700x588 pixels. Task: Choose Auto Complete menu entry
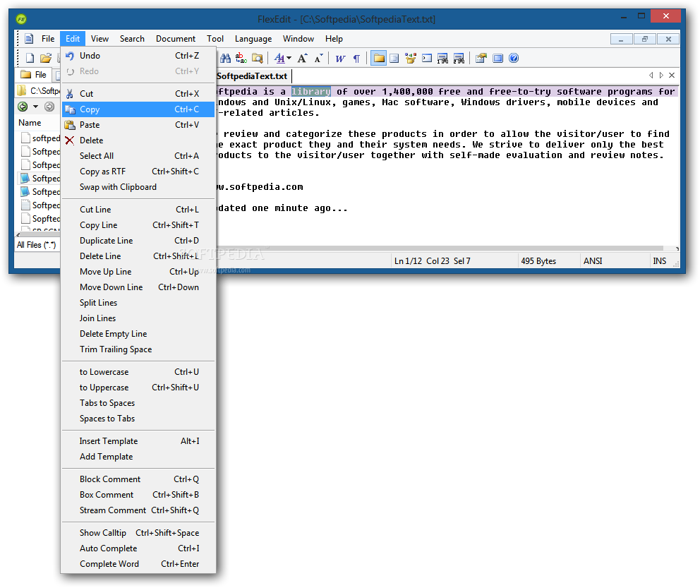(138, 548)
